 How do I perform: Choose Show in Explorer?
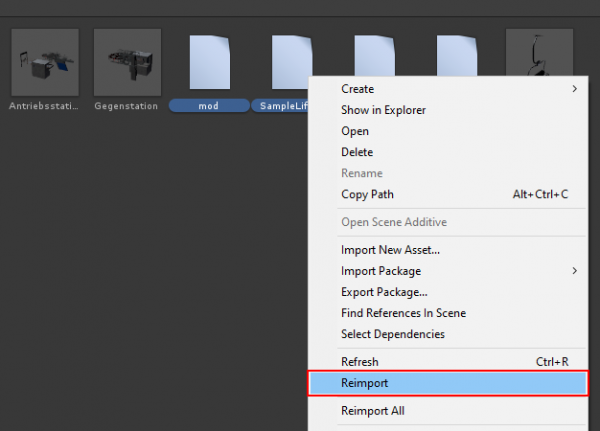pos(385,110)
